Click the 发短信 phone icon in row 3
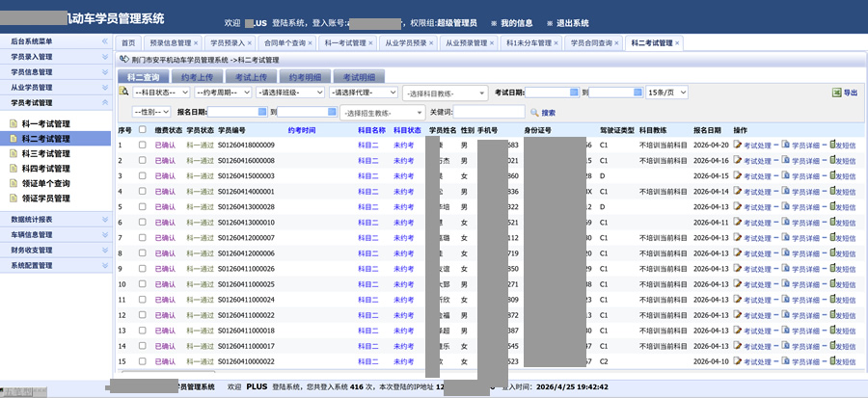Image resolution: width=868 pixels, height=398 pixels. pyautogui.click(x=831, y=176)
